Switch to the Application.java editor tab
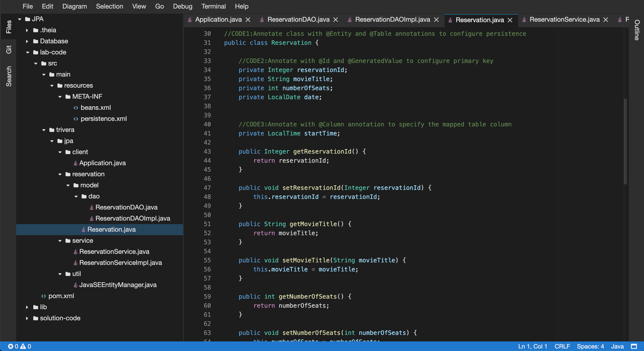This screenshot has height=351, width=644. pyautogui.click(x=218, y=20)
